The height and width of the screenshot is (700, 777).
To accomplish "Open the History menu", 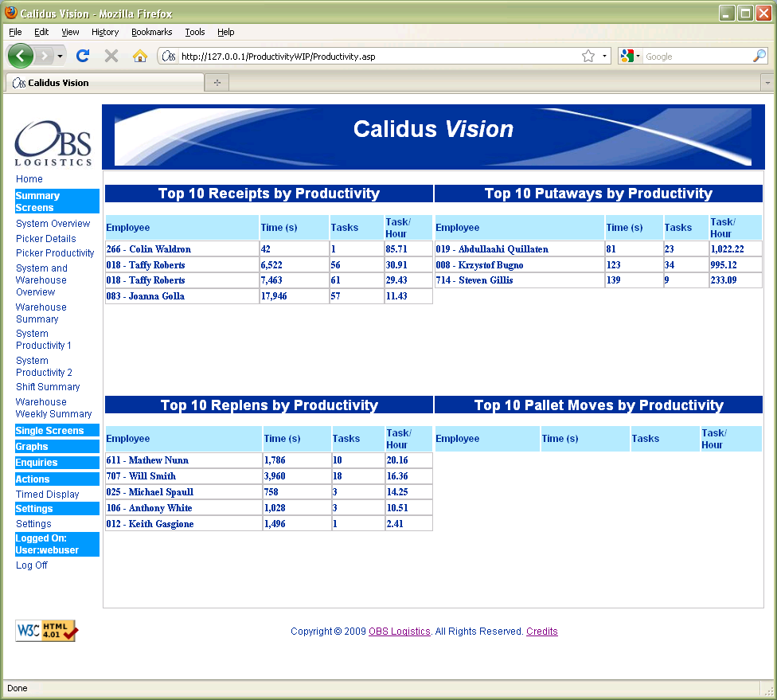I will coord(105,32).
